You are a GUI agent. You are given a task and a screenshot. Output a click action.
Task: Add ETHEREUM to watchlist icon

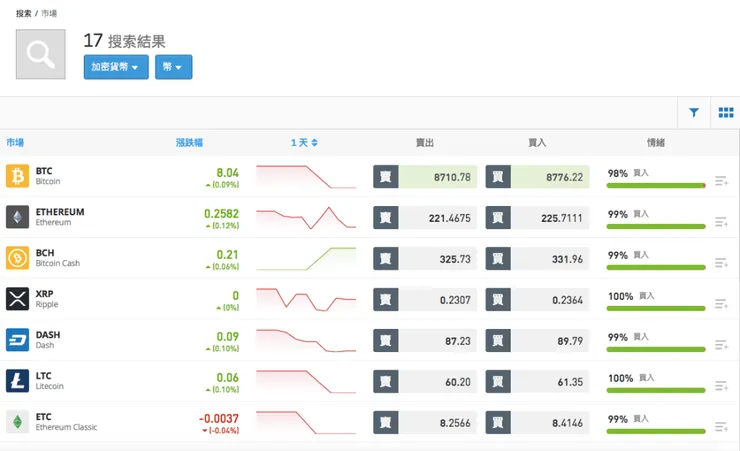[721, 222]
